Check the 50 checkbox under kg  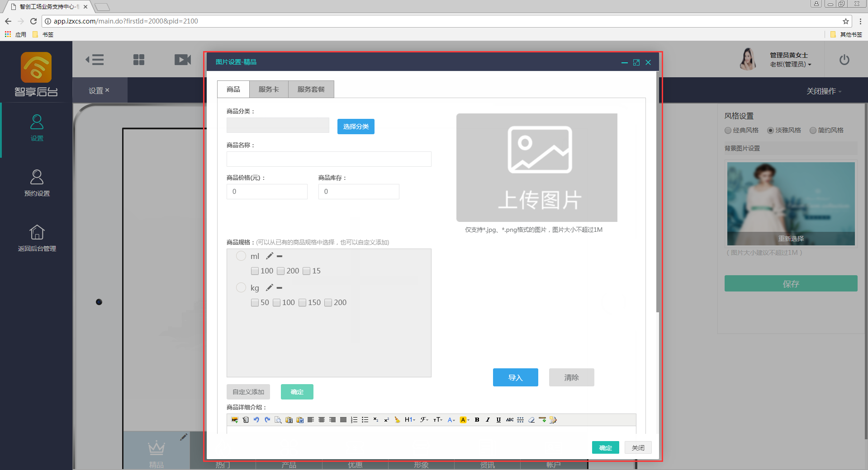pos(255,303)
